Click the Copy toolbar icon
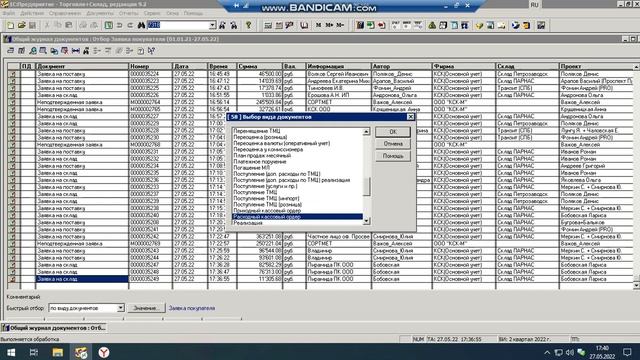The height and width of the screenshot is (360, 640). (x=58, y=25)
